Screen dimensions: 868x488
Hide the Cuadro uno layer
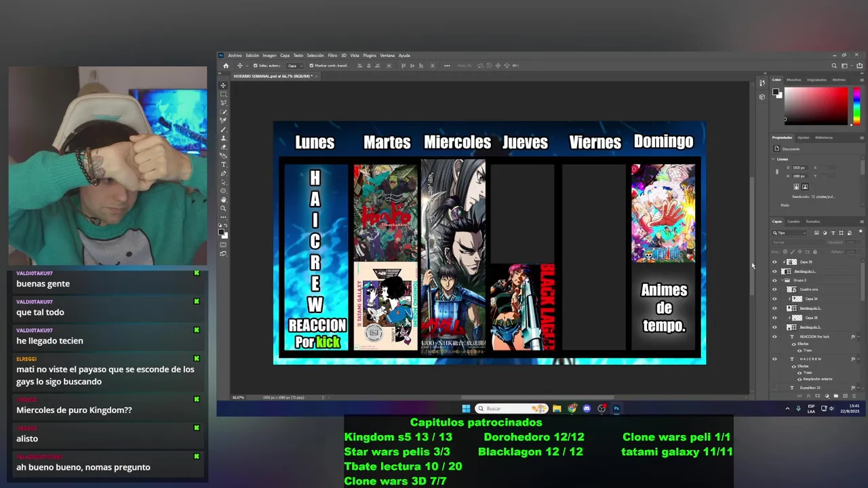(774, 289)
